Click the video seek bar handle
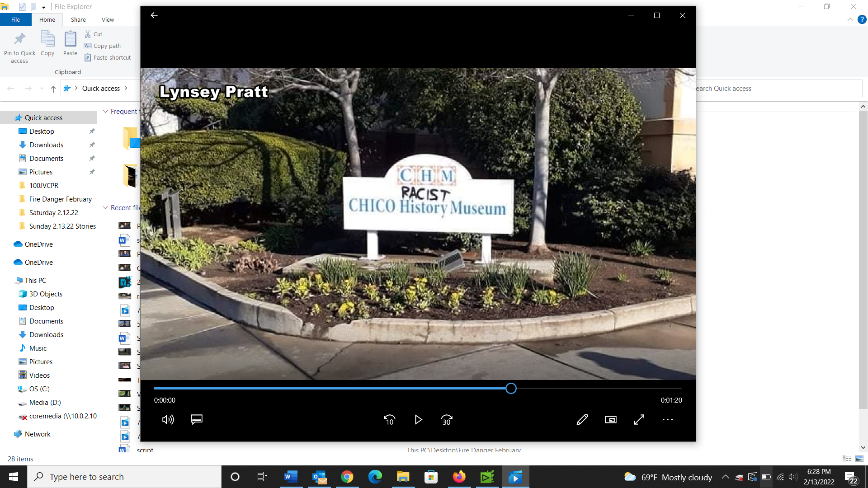 click(511, 389)
